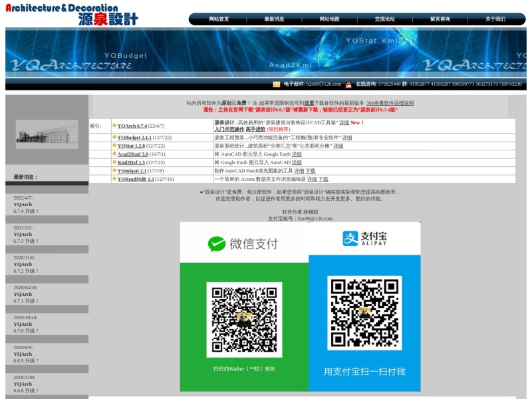Open the YQArch 6.7.4 link
This screenshot has height=399, width=532.
pos(132,126)
